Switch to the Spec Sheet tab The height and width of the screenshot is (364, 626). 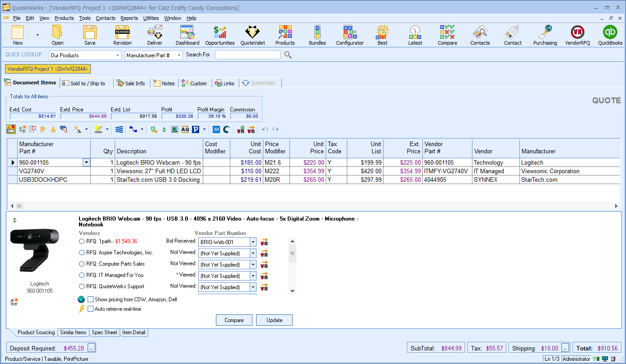point(104,332)
